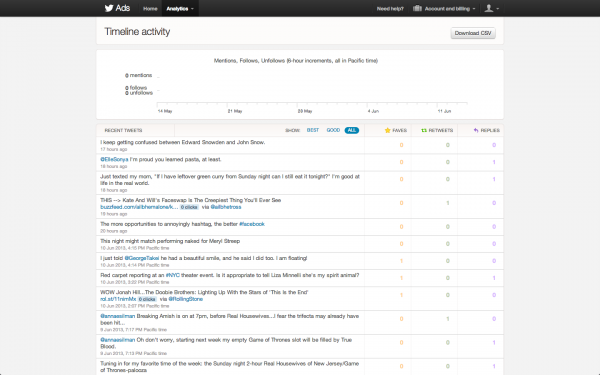
Task: Click the account and billing building icon
Action: 417,8
